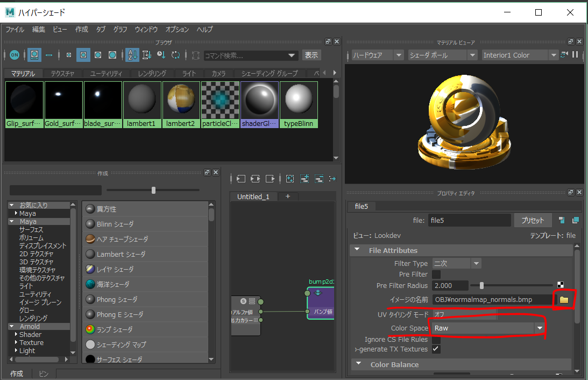Adjust the create panel icon size slider
This screenshot has height=380, width=588.
tap(153, 190)
